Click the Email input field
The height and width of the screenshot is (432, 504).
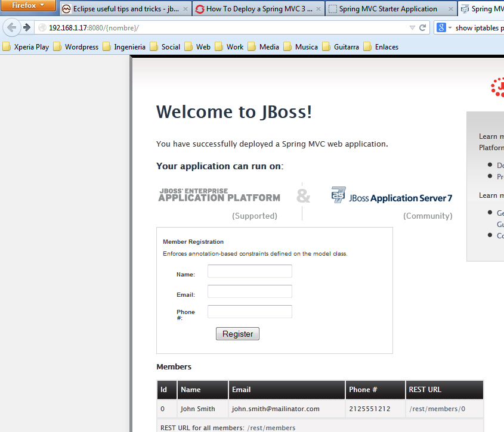(250, 291)
